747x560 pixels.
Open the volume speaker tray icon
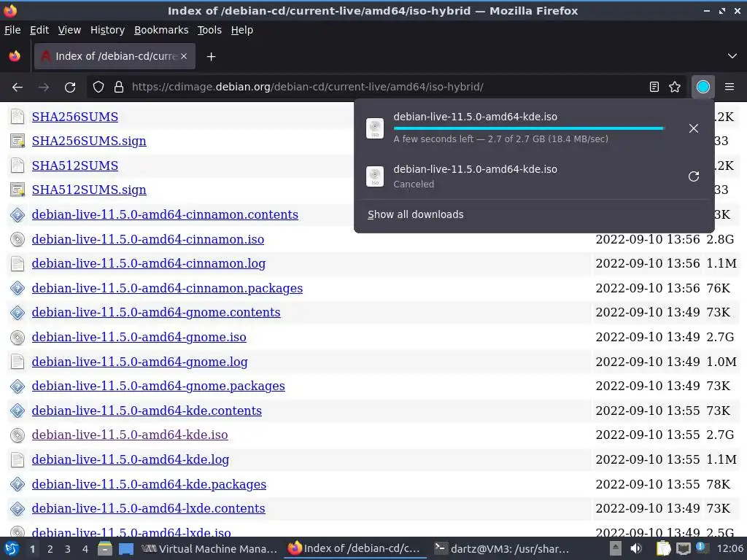(x=635, y=549)
